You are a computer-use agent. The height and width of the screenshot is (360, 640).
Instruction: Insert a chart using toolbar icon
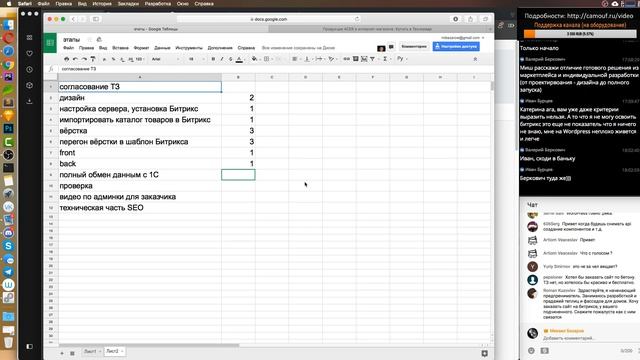click(x=364, y=59)
